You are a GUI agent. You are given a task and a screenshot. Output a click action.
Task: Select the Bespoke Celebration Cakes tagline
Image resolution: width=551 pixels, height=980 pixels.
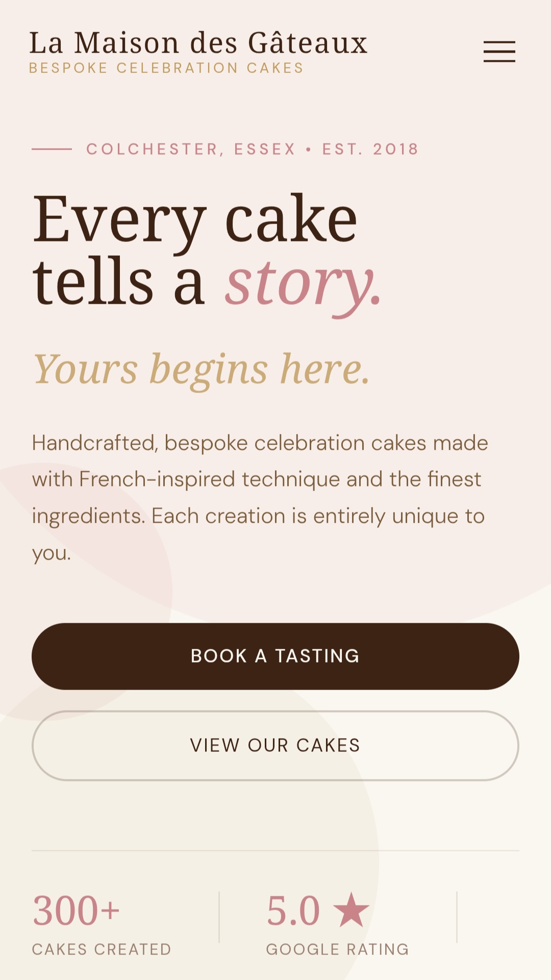click(166, 68)
